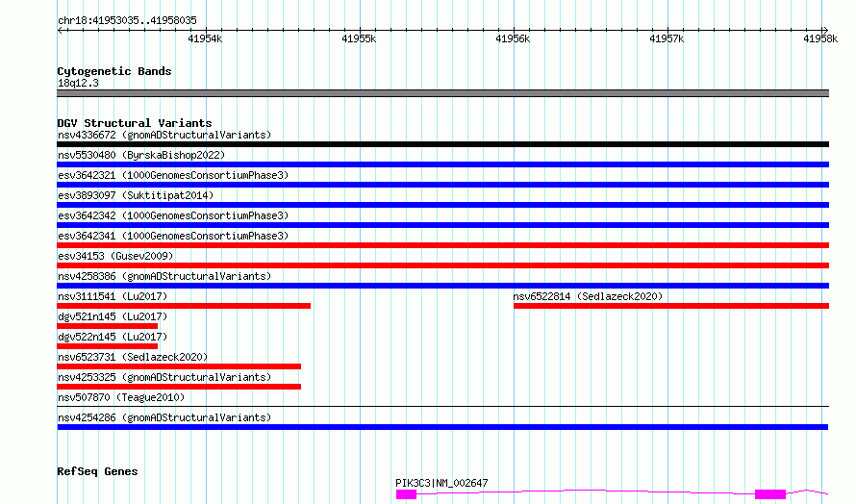Click the blue bar of esv3642342
856x504 pixels.
[442, 225]
